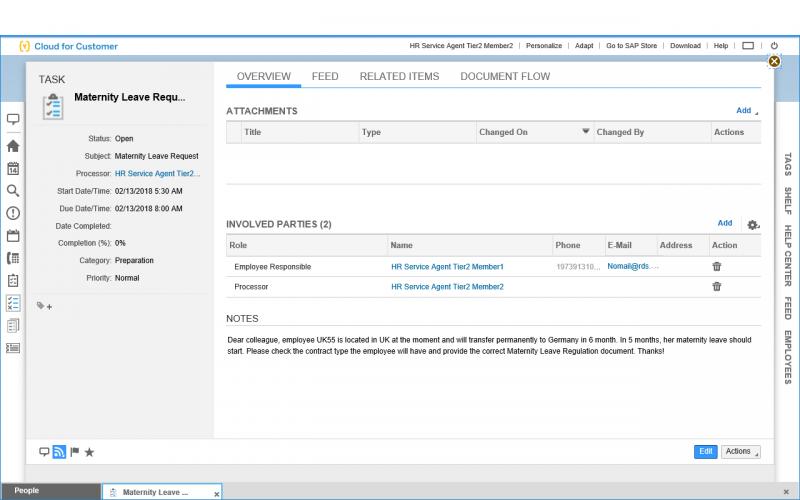Click Adapt in the header
Image resolution: width=800 pixels, height=500 pixels.
coord(584,45)
